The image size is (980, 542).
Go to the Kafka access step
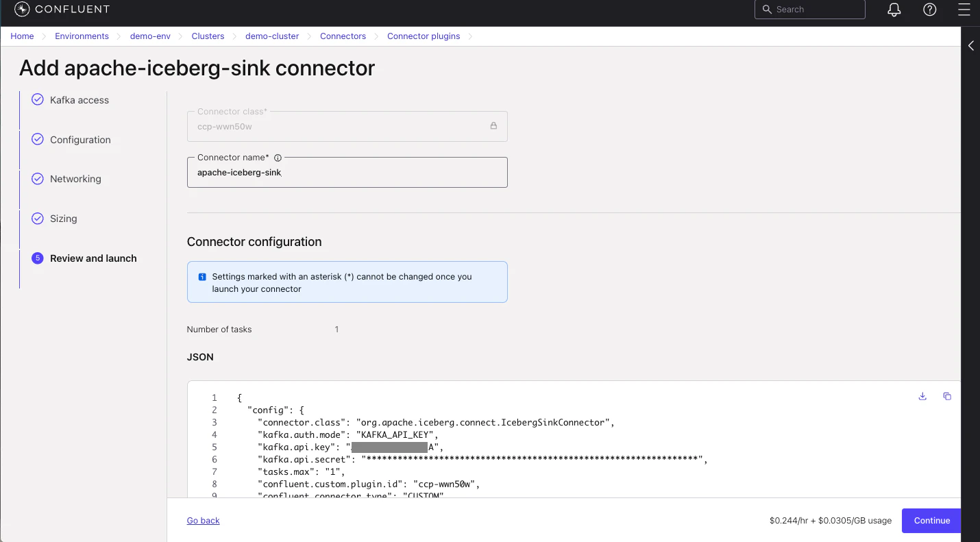point(79,100)
